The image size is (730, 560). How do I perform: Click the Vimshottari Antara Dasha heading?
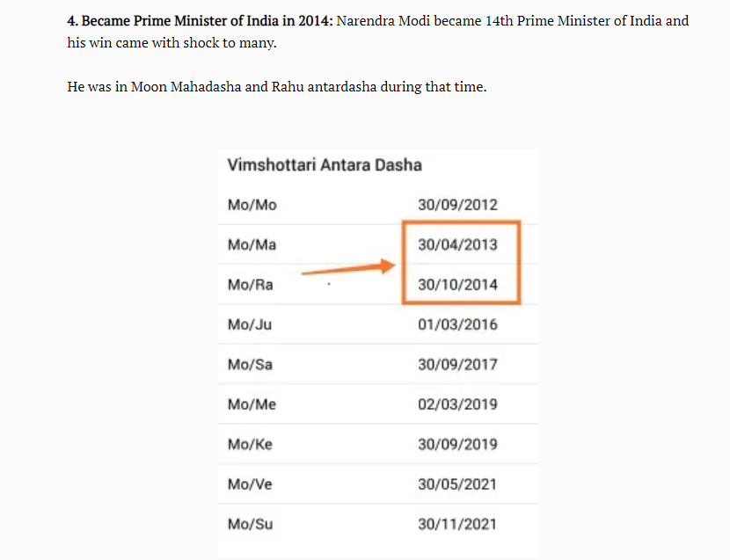pos(325,164)
